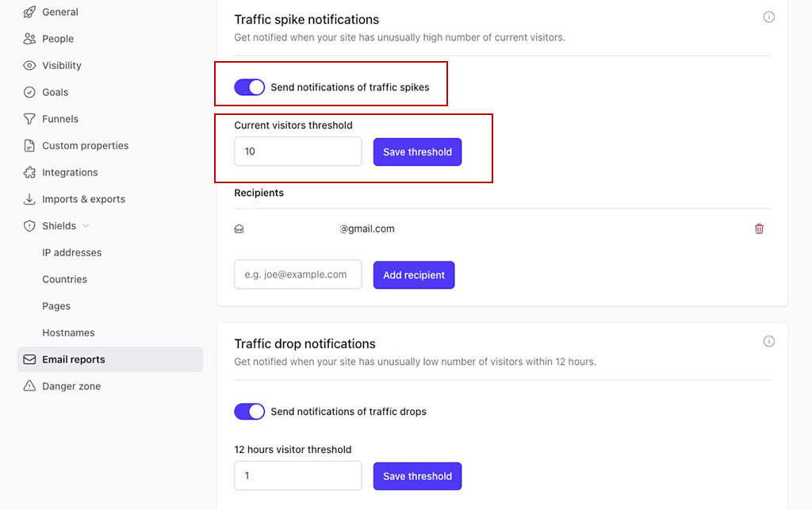812x510 pixels.
Task: Turn off Send notifications of traffic drops
Action: coord(250,412)
